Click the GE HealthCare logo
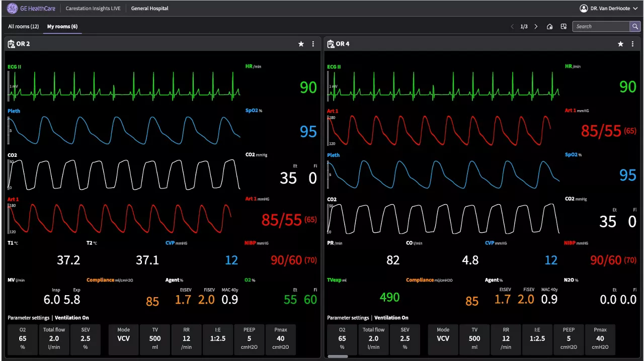The height and width of the screenshot is (361, 644). coord(31,9)
